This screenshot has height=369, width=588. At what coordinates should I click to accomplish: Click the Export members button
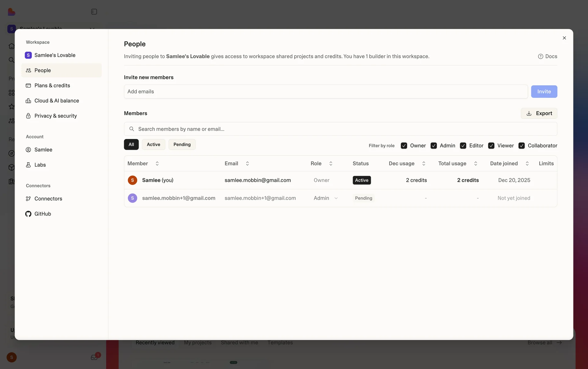[539, 113]
